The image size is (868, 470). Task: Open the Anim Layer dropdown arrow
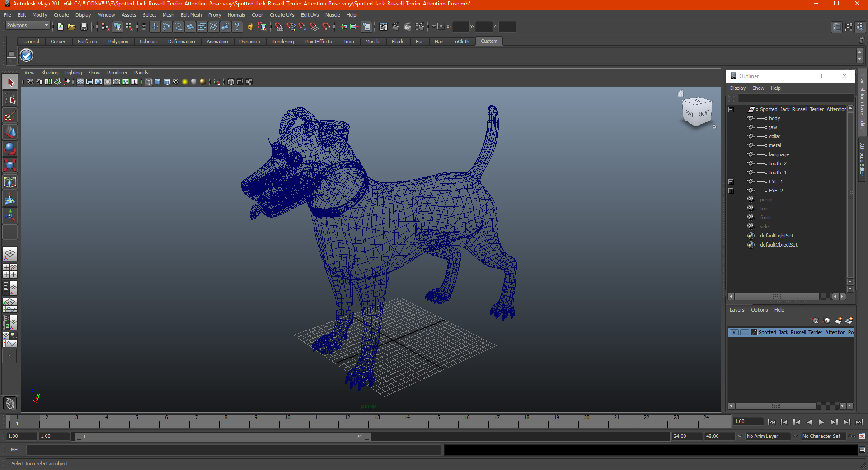pos(740,436)
